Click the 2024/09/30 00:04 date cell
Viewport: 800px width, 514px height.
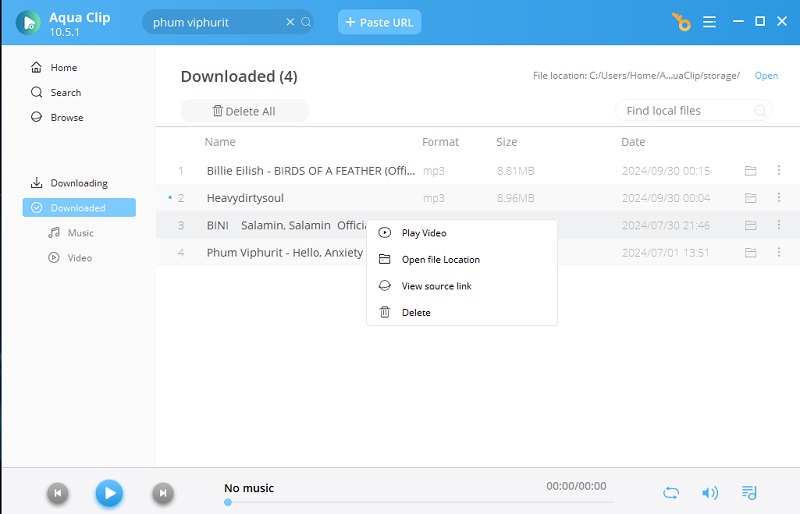click(x=666, y=198)
